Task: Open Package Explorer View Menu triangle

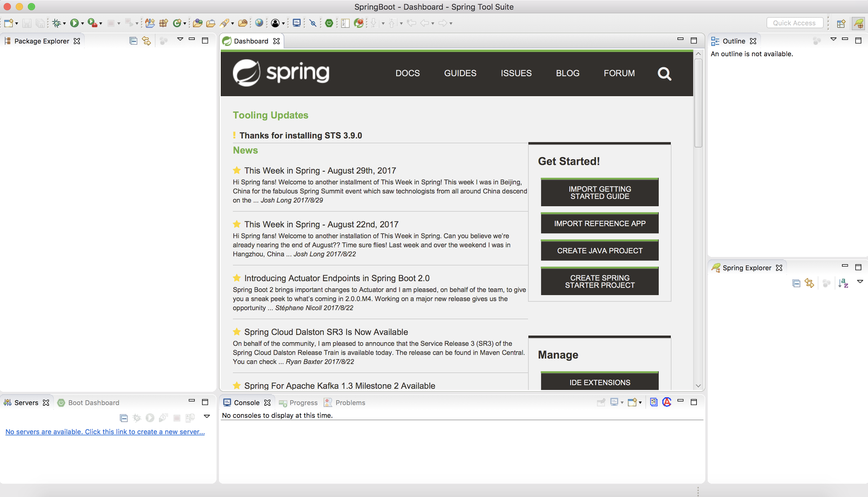Action: (180, 39)
